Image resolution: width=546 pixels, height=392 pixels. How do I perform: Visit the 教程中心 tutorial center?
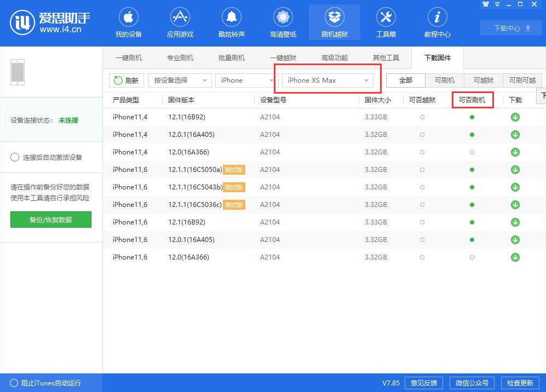436,22
